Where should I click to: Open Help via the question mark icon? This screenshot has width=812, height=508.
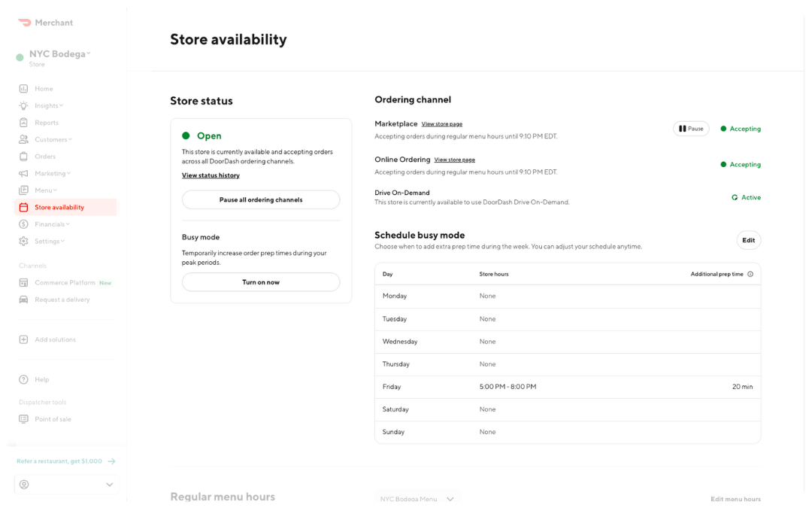pos(24,379)
